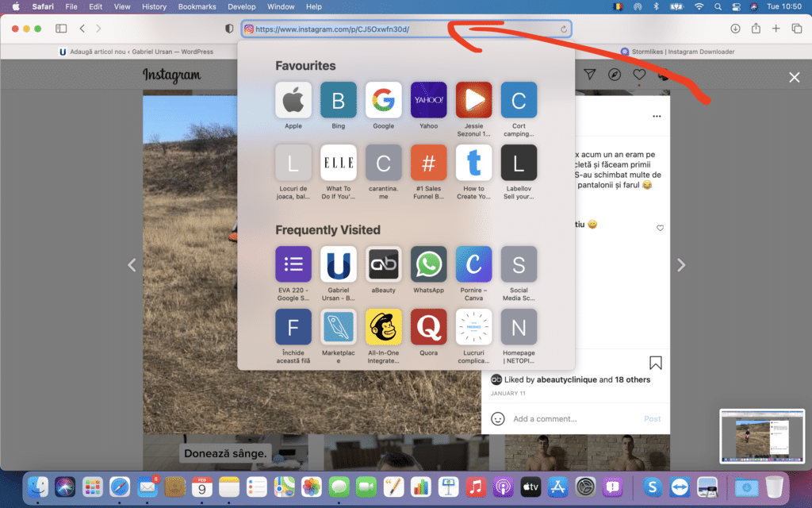Open the Gabriel Ursan frequently visited site

click(338, 264)
